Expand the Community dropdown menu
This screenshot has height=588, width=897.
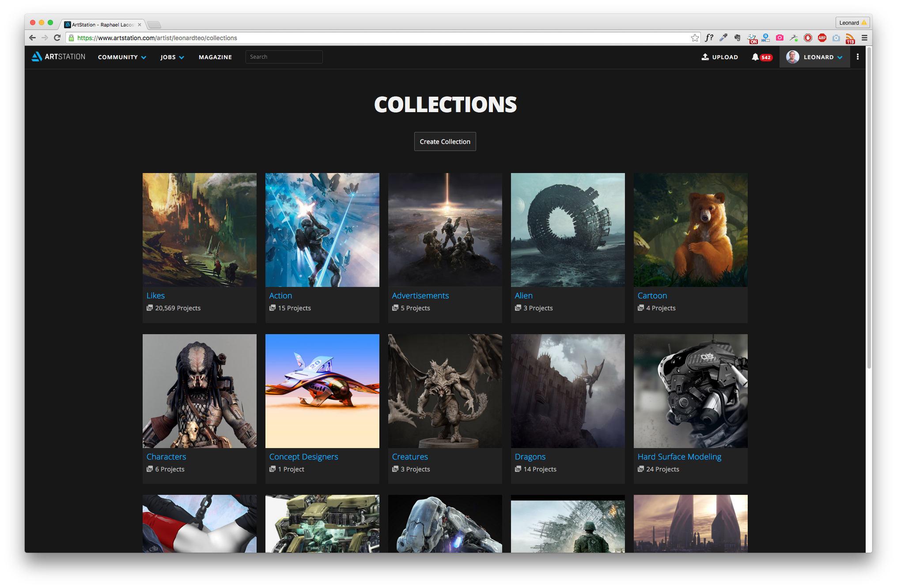click(x=122, y=57)
